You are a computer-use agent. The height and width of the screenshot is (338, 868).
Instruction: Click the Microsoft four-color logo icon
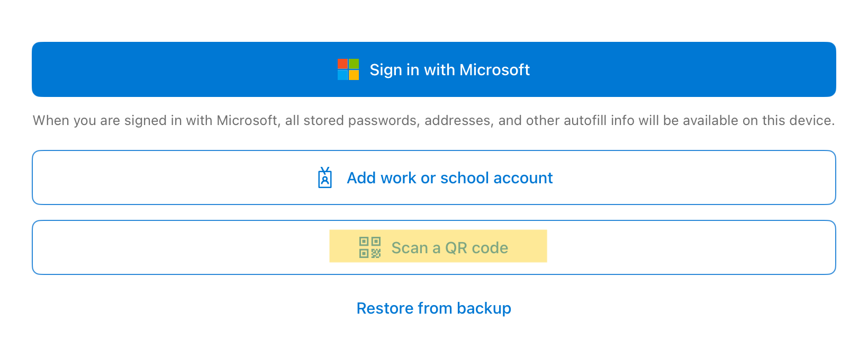pyautogui.click(x=348, y=69)
